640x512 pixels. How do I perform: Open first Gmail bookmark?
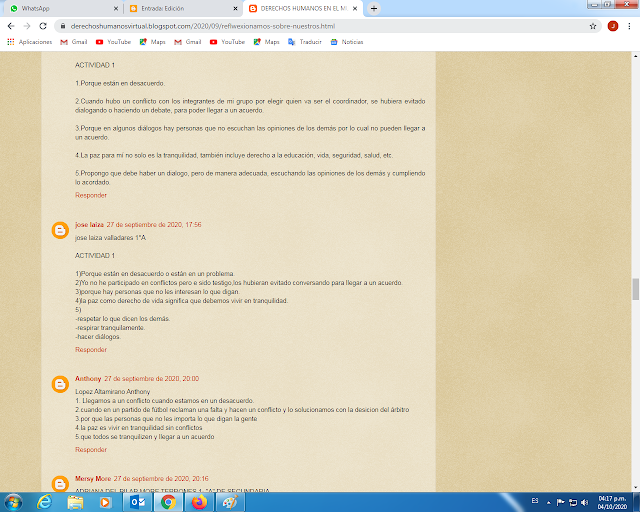74,42
